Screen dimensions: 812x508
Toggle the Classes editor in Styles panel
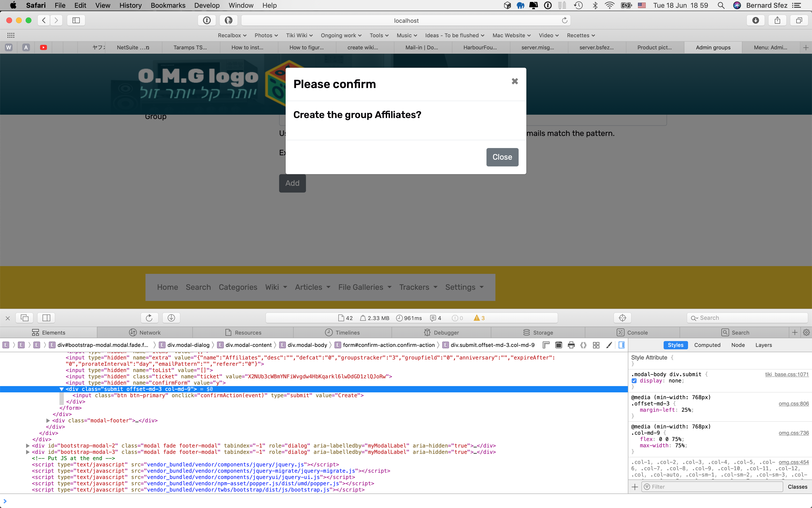click(797, 487)
